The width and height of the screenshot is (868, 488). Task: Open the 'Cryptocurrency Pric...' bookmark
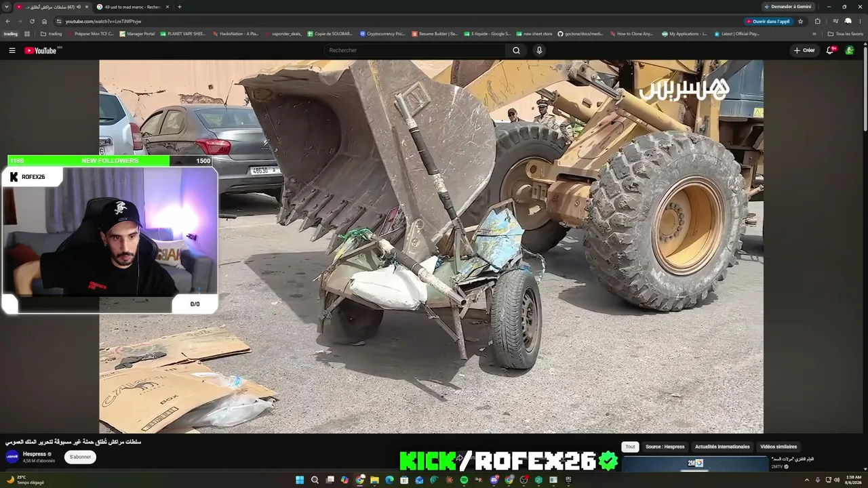[x=382, y=34]
